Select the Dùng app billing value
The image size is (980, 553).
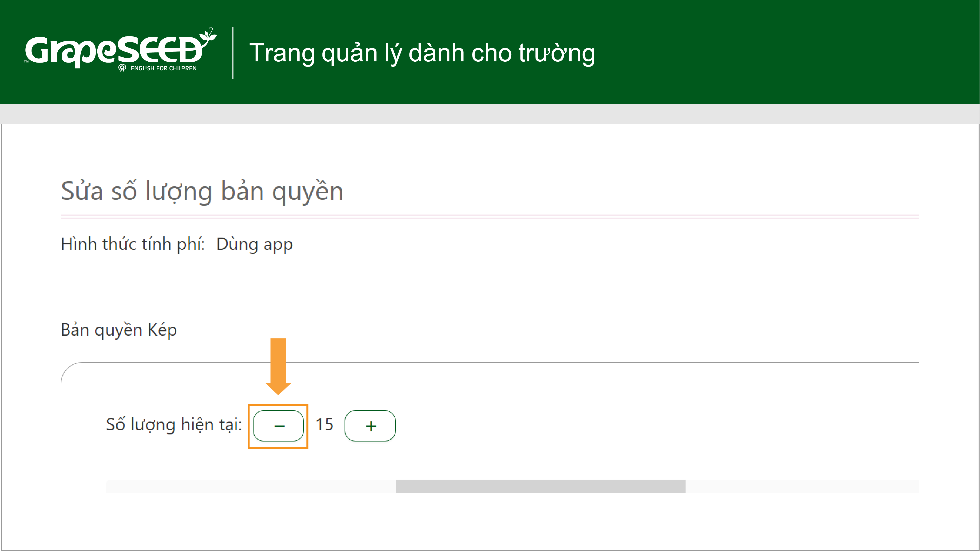coord(254,244)
